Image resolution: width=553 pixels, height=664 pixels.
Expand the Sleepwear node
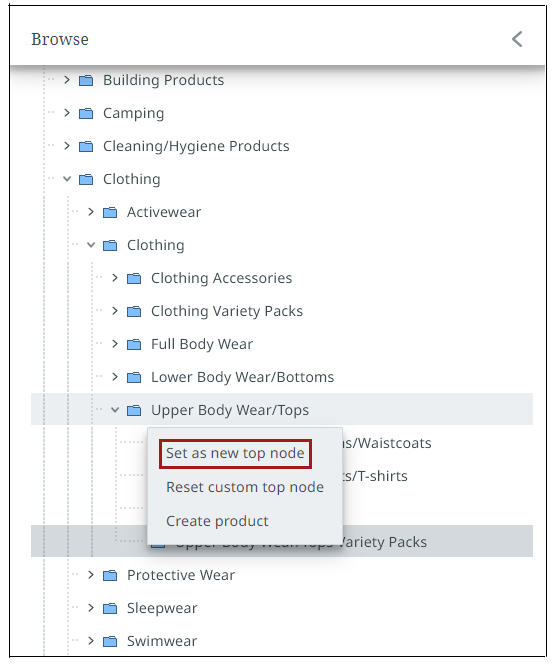[x=91, y=608]
